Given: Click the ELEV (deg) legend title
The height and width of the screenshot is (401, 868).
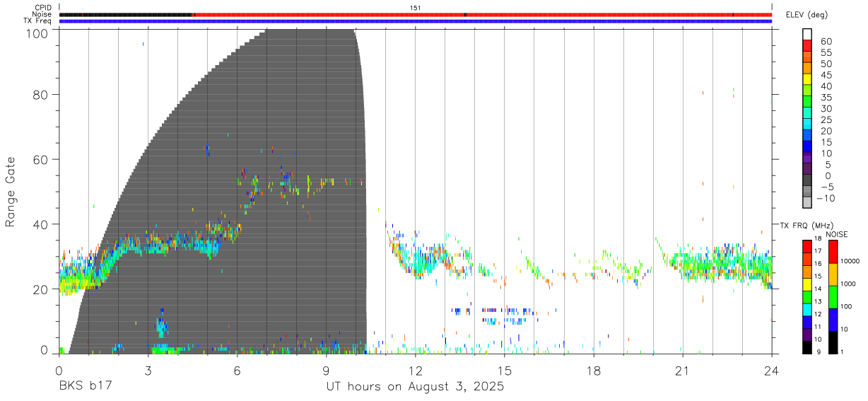Looking at the screenshot, I should coord(807,15).
